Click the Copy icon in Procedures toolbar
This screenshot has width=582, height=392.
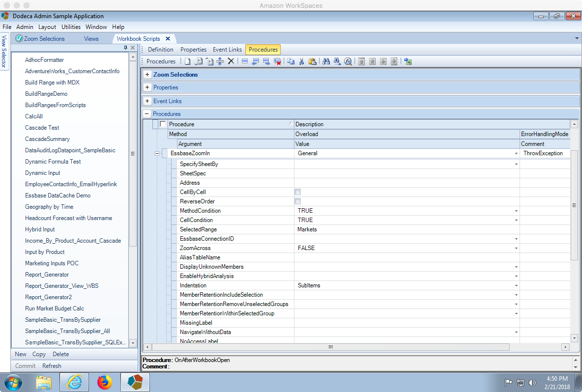(291, 61)
